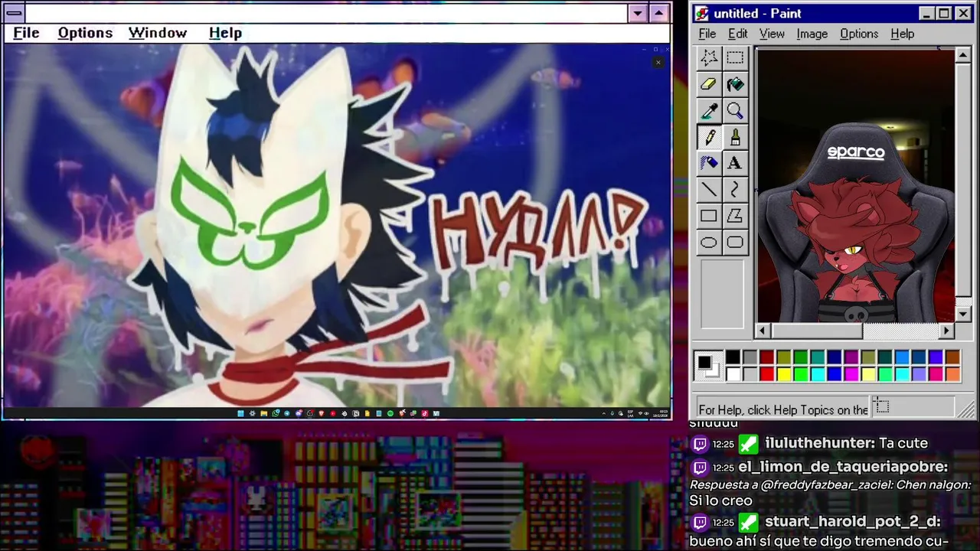Pick the white swatch in Paint palette
This screenshot has width=980, height=551.
(x=733, y=374)
